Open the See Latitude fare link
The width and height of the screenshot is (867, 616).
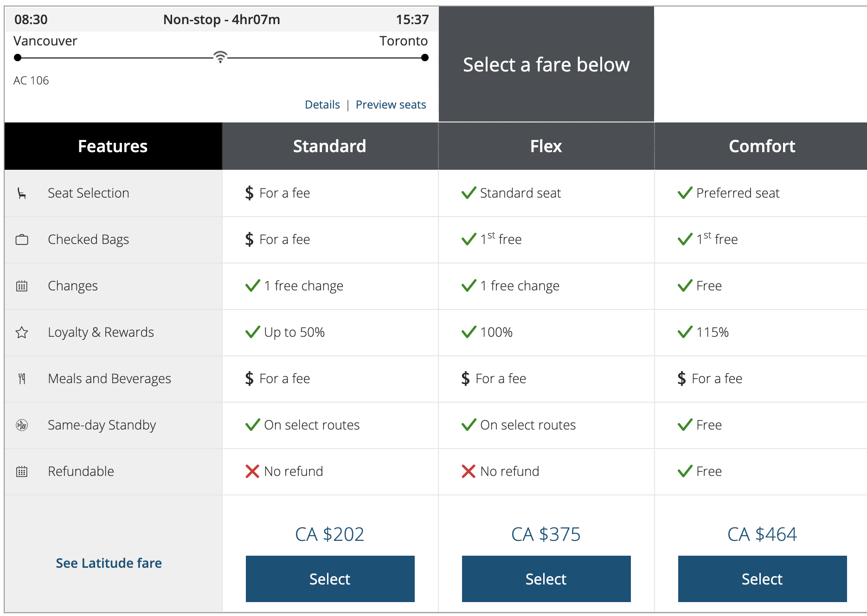pos(109,563)
